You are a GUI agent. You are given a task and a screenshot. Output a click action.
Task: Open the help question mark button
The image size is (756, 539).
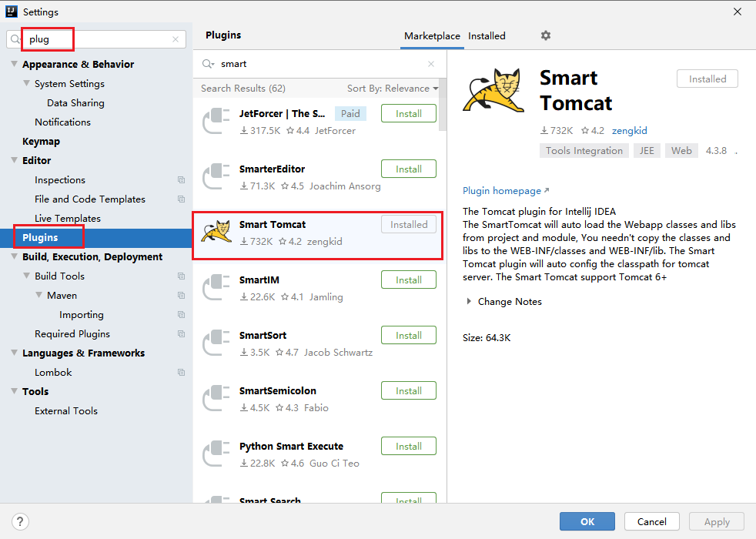coord(20,521)
